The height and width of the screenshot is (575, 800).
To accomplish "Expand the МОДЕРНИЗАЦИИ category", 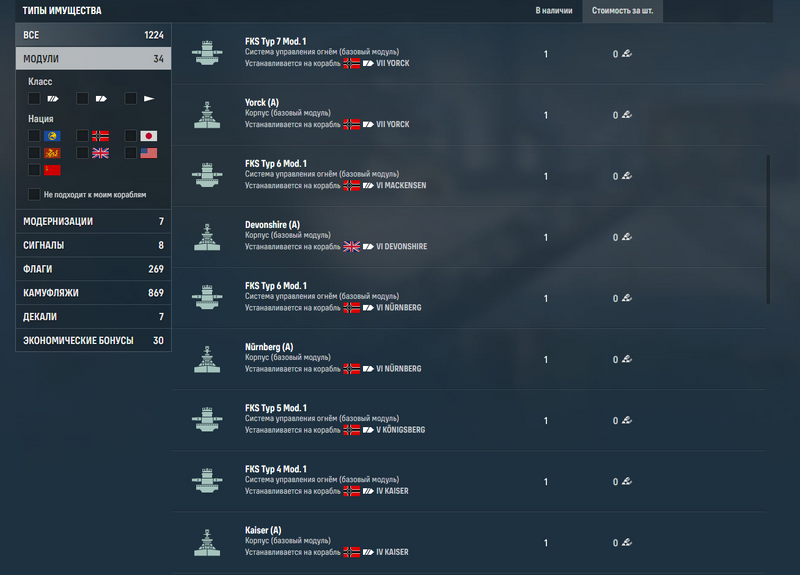I will [93, 221].
